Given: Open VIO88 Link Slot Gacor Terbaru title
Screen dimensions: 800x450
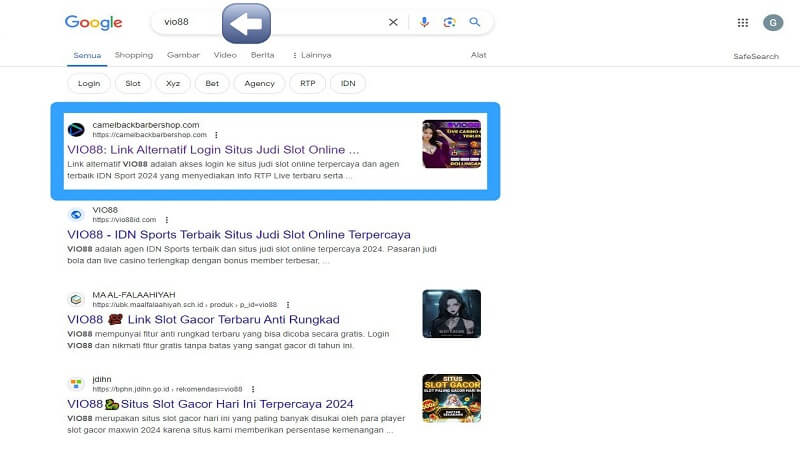Looking at the screenshot, I should coord(203,319).
